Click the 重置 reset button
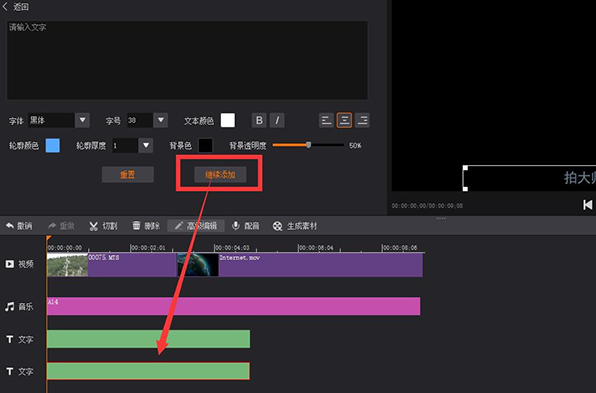The width and height of the screenshot is (596, 393). [128, 174]
